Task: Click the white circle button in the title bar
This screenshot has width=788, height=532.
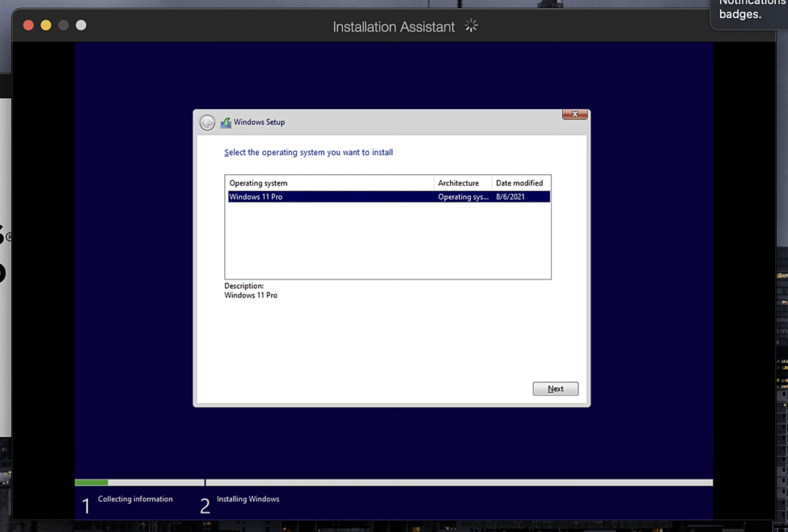Action: point(81,25)
